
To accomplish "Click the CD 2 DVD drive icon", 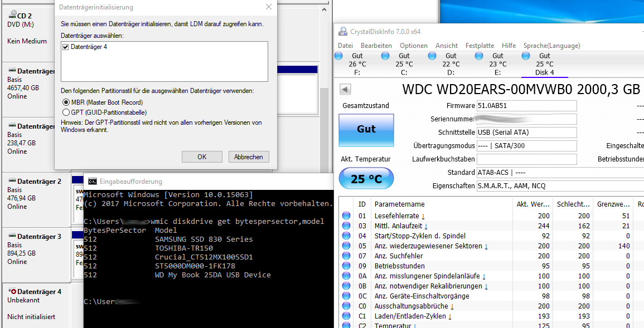I will pyautogui.click(x=12, y=16).
